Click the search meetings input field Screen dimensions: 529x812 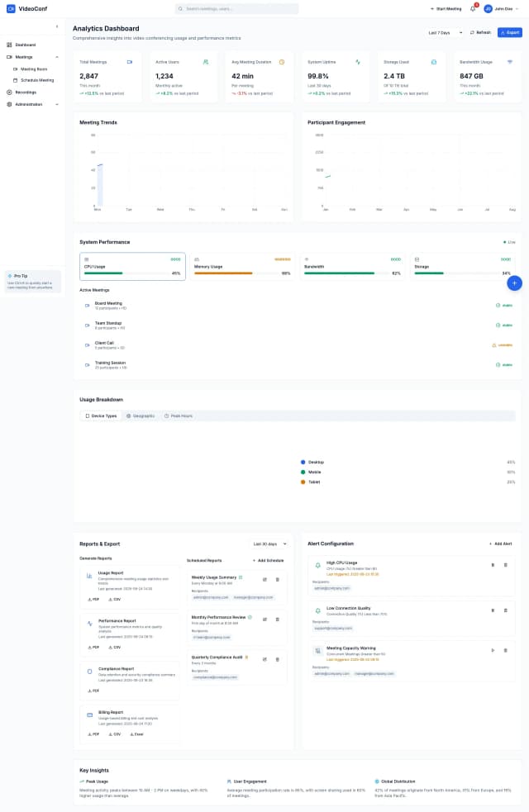[237, 8]
